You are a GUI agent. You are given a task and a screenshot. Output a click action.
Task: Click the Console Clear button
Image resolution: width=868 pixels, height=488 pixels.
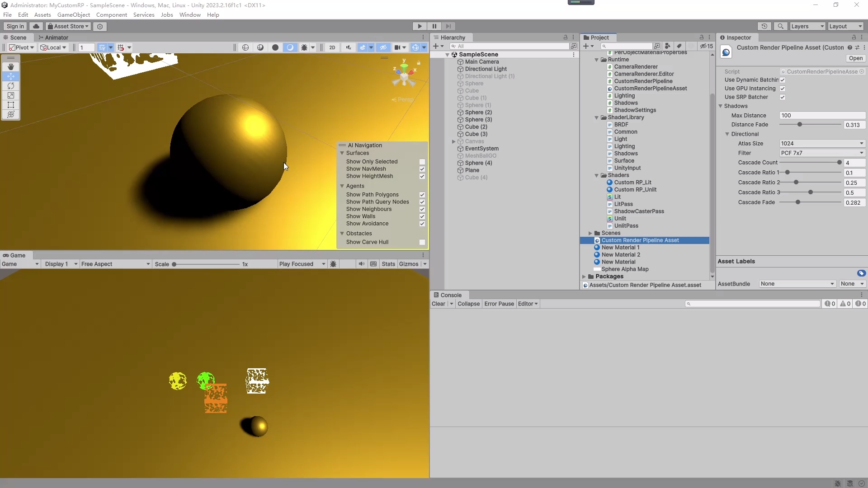point(438,304)
